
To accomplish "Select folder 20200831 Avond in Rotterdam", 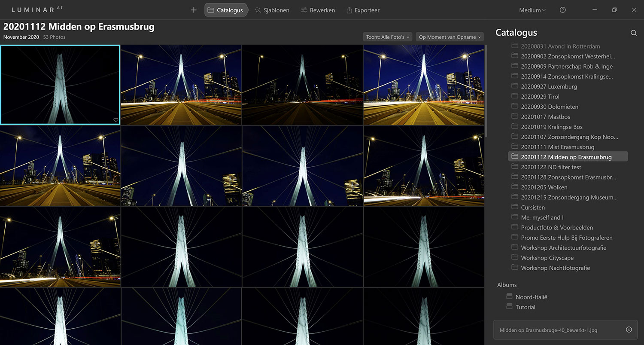I will [x=560, y=46].
